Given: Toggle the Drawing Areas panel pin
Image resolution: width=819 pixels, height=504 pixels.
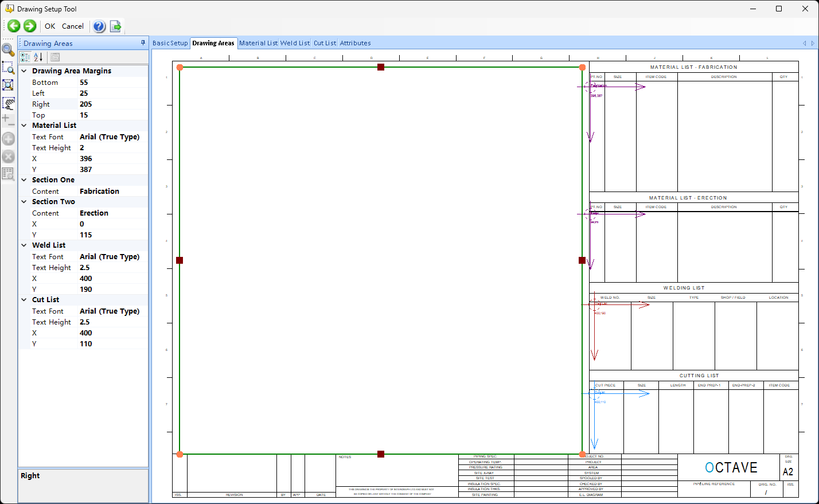Looking at the screenshot, I should pos(143,43).
